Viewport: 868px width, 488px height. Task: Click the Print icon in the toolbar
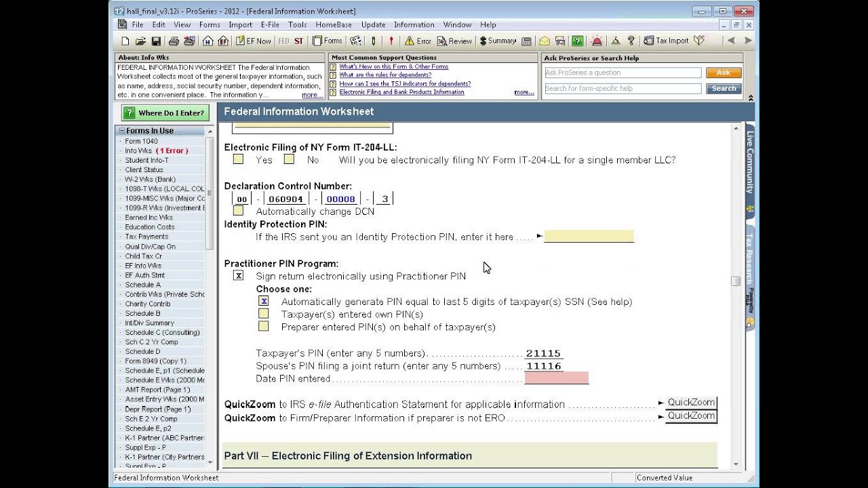click(174, 41)
